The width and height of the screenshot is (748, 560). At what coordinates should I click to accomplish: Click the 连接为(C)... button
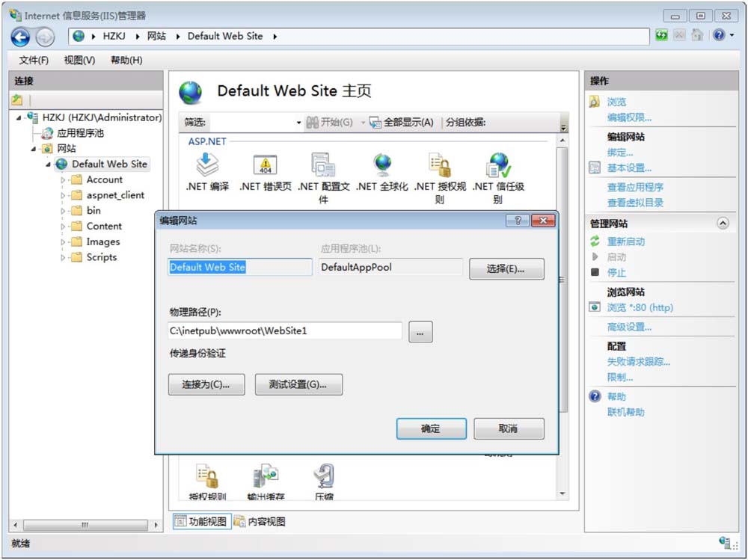click(206, 384)
